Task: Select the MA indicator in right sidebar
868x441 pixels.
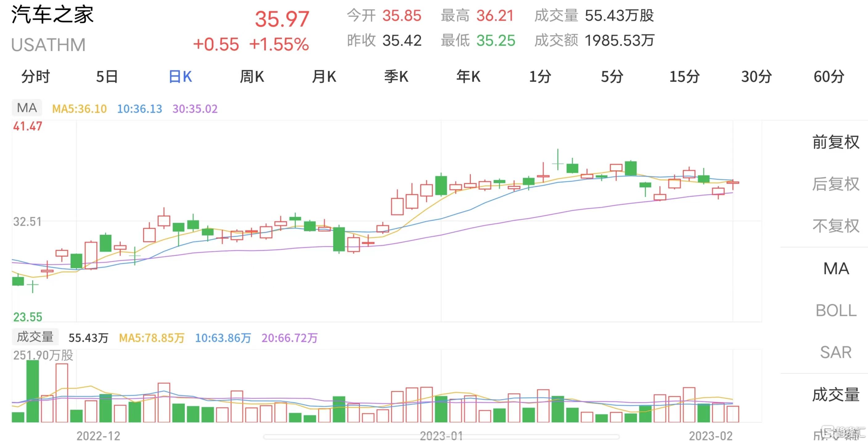Action: coord(836,269)
